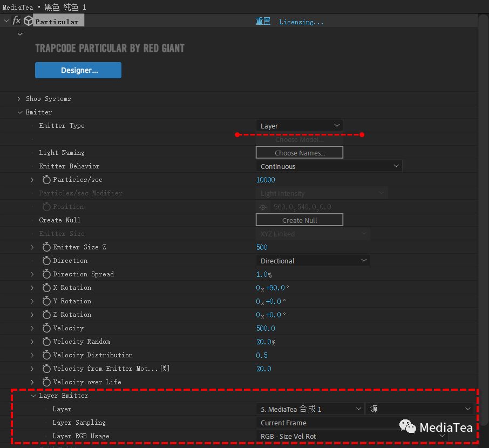
Task: Expand the Velocity property
Action: (32, 328)
